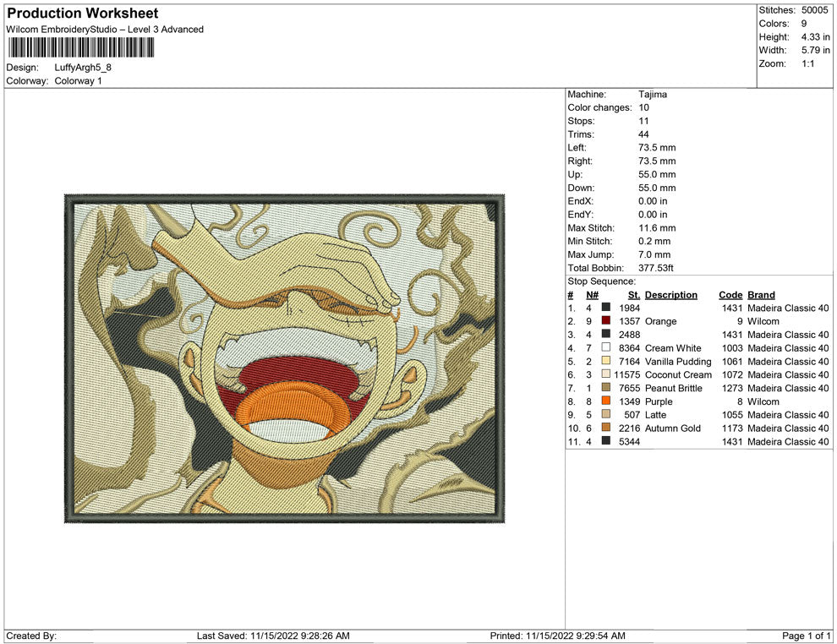Image resolution: width=837 pixels, height=644 pixels.
Task: Click the Max Stitch value 11.6 mm
Action: click(657, 228)
